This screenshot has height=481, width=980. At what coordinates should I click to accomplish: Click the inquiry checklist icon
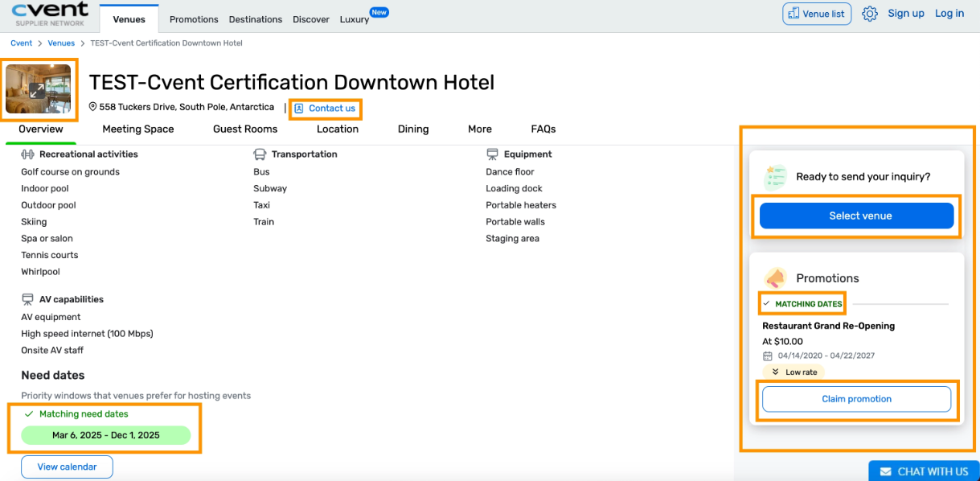(x=775, y=177)
